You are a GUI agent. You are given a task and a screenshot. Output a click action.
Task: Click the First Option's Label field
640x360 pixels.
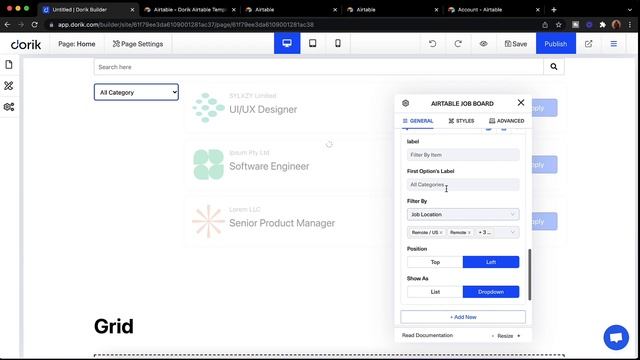pos(463,184)
